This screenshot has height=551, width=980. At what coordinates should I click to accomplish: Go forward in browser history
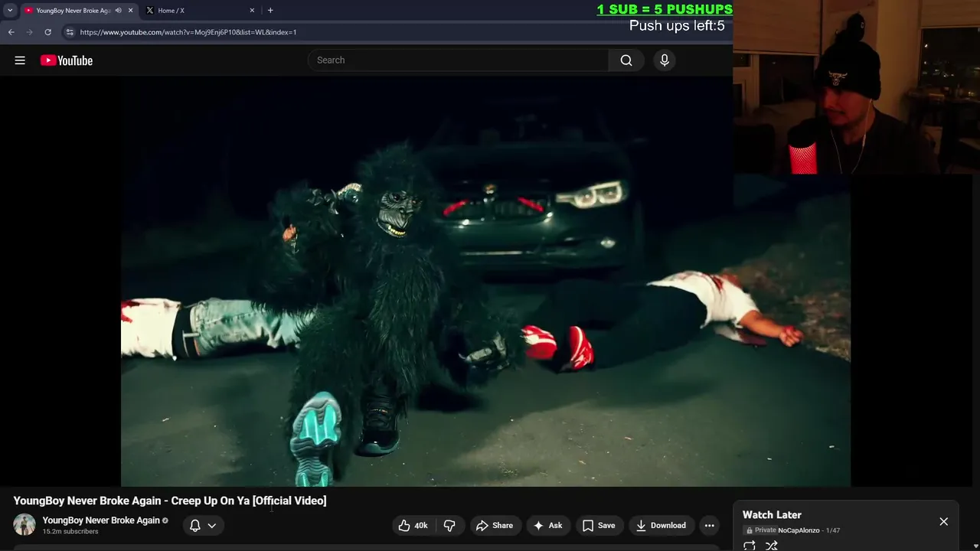pyautogui.click(x=30, y=32)
